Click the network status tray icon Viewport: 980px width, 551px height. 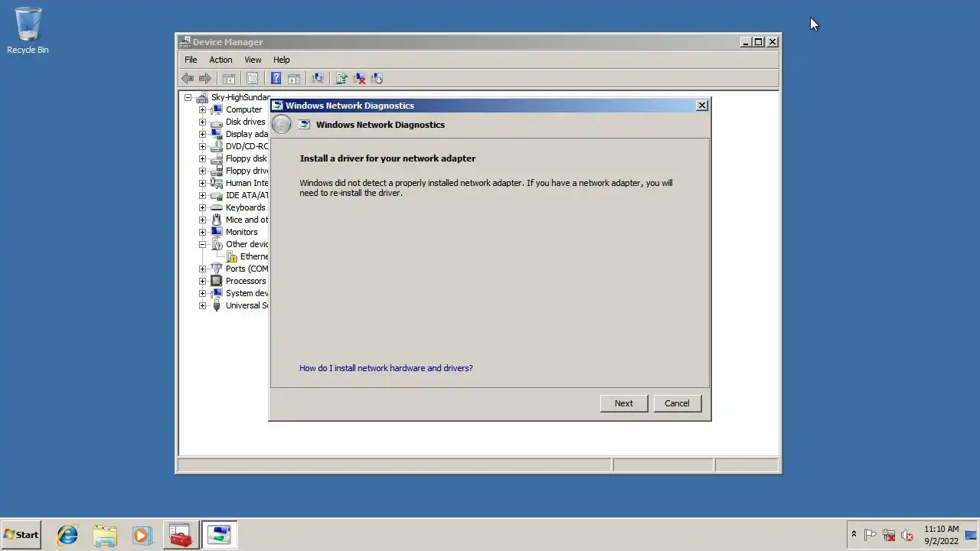point(889,535)
